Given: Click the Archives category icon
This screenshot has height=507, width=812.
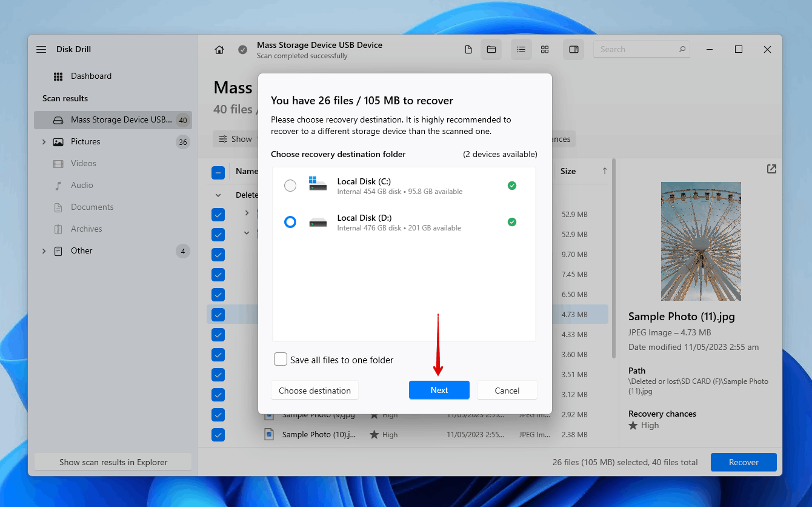Looking at the screenshot, I should [x=58, y=229].
